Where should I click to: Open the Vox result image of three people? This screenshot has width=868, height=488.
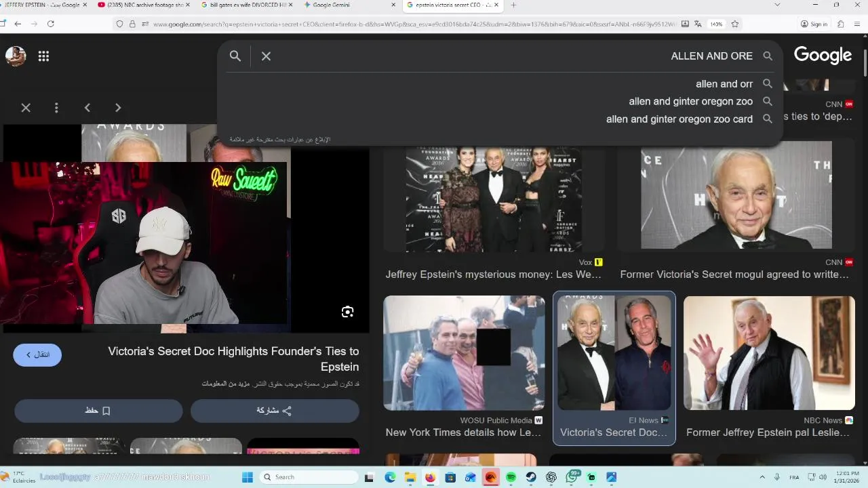pos(494,199)
